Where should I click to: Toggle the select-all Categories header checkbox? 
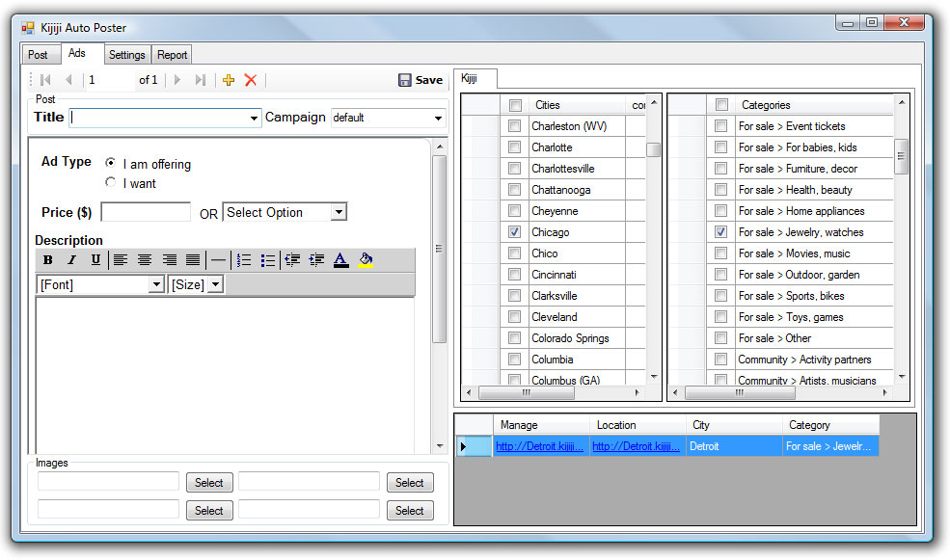(721, 105)
